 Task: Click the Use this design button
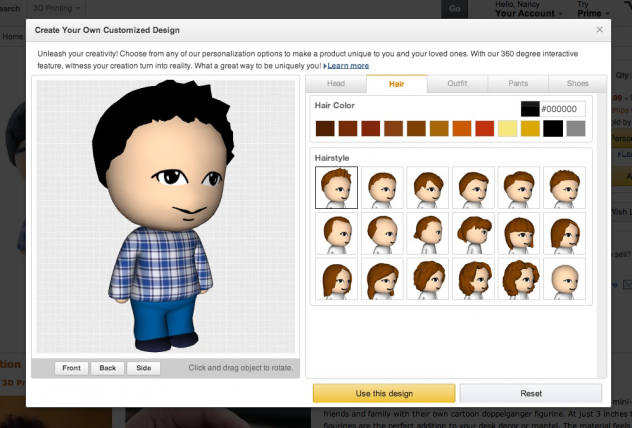pos(384,393)
